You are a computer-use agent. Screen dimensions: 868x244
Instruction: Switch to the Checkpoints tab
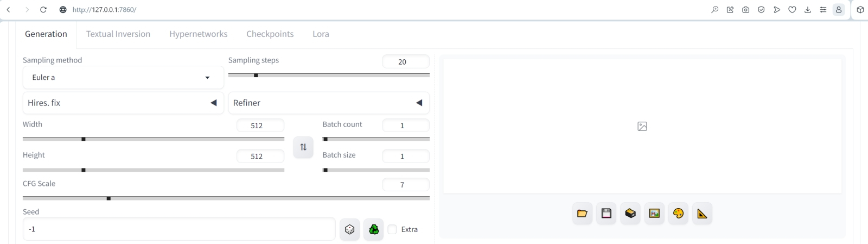point(270,34)
